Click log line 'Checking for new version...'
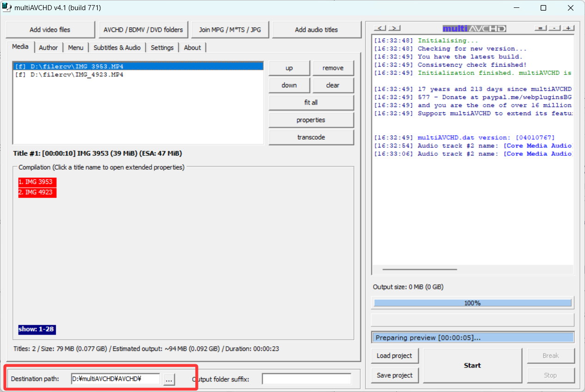This screenshot has height=392, width=585. [x=450, y=49]
